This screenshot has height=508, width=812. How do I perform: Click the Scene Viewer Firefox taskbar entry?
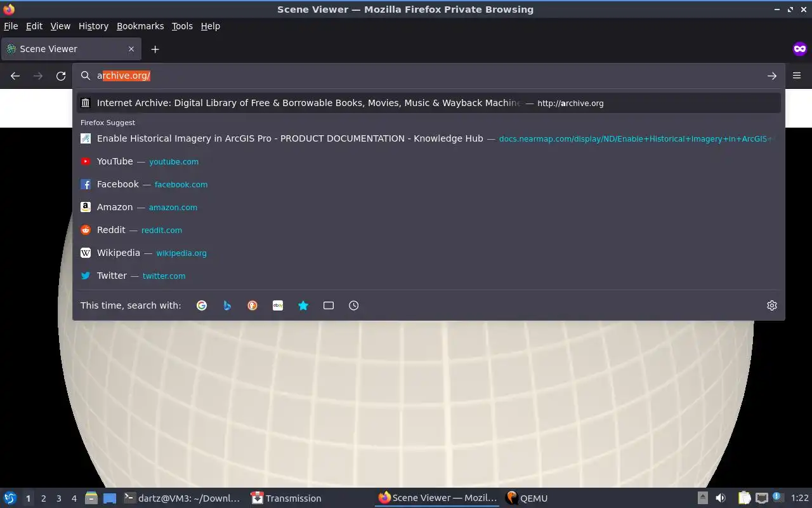(438, 498)
